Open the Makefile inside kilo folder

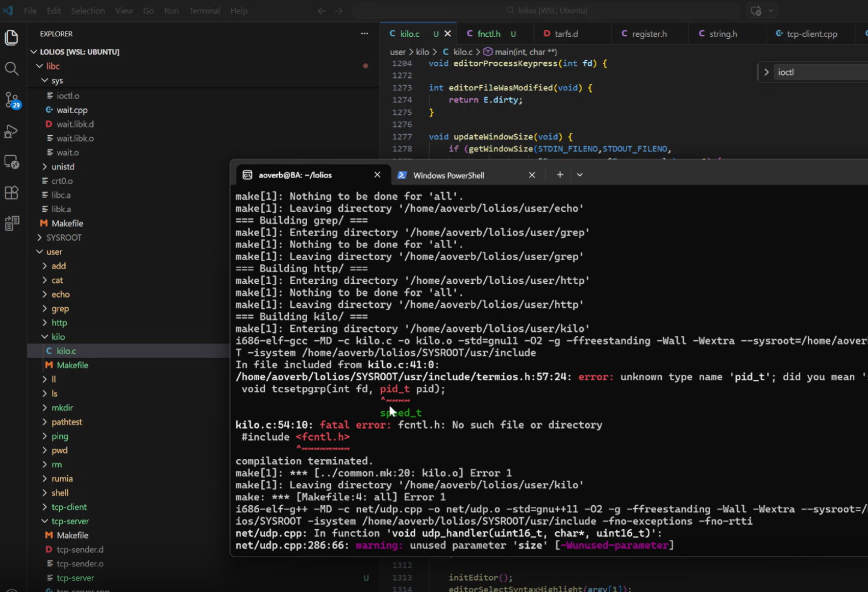click(x=72, y=365)
